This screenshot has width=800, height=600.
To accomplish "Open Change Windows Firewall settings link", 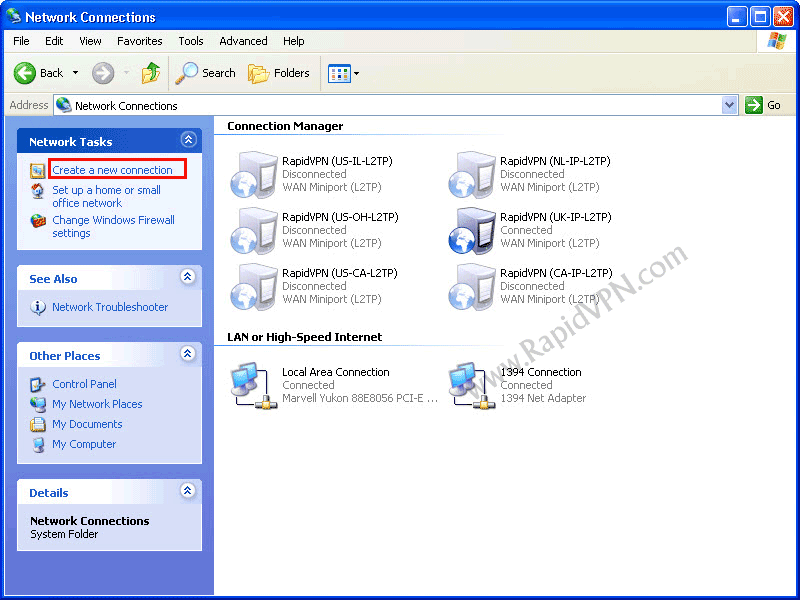I will (x=113, y=227).
